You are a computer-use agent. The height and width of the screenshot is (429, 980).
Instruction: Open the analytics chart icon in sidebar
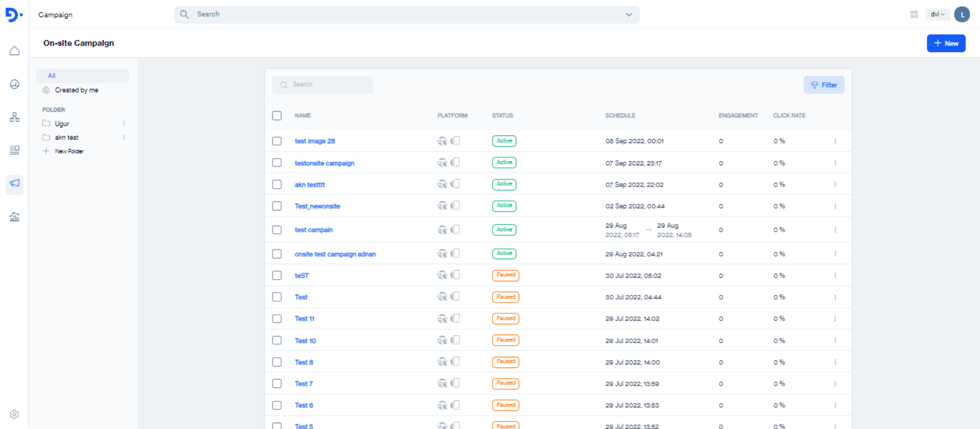click(14, 217)
